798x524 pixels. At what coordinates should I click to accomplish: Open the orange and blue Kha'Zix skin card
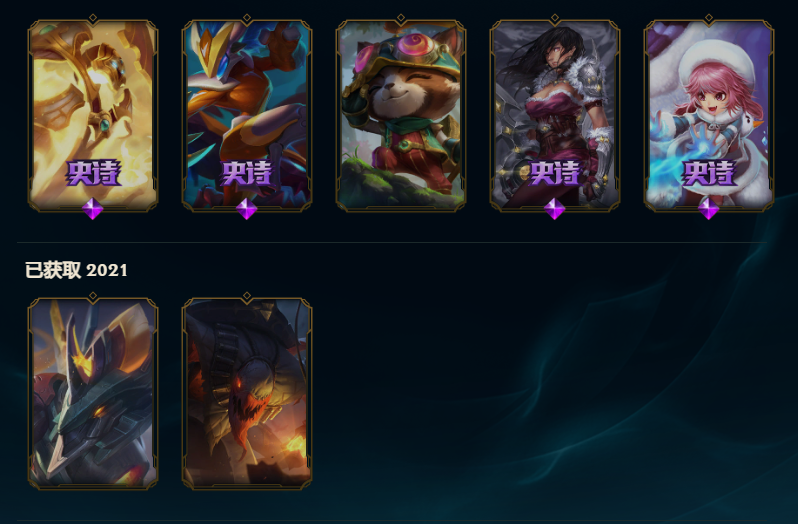(x=247, y=115)
